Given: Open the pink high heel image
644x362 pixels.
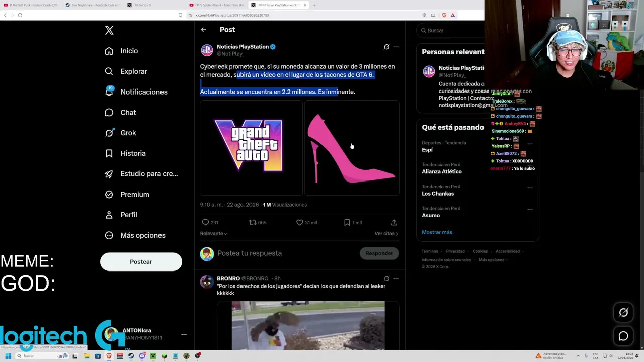Looking at the screenshot, I should click(x=352, y=148).
